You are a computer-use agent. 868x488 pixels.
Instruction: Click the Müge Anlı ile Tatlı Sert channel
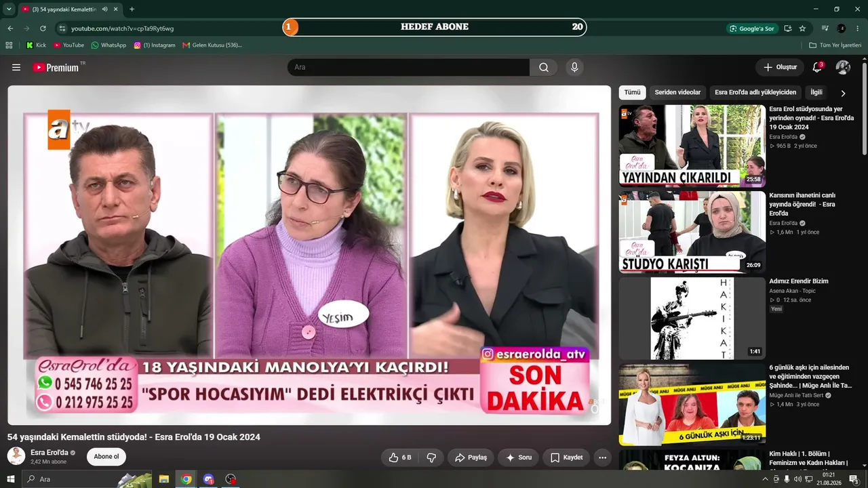tap(796, 395)
